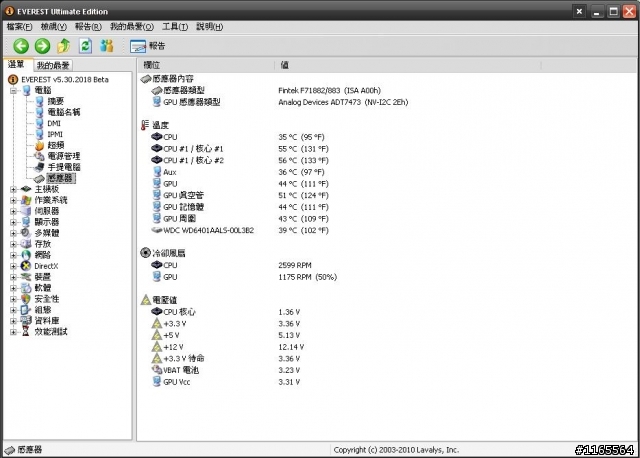Select 摘要 summary under 電腦

pos(55,101)
